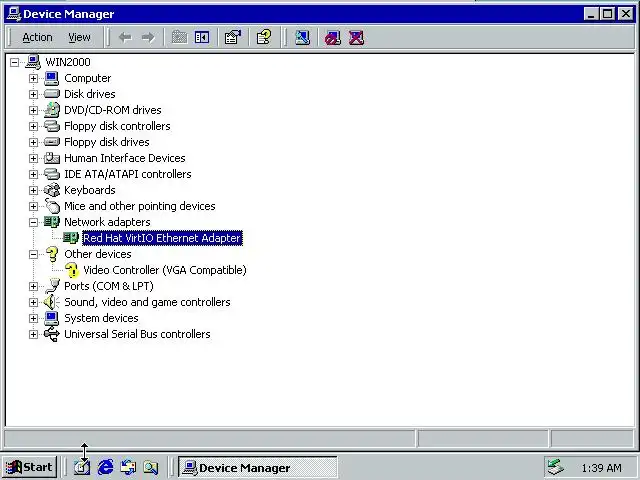Minimize the Device Manager window
This screenshot has width=640, height=480.
point(591,14)
